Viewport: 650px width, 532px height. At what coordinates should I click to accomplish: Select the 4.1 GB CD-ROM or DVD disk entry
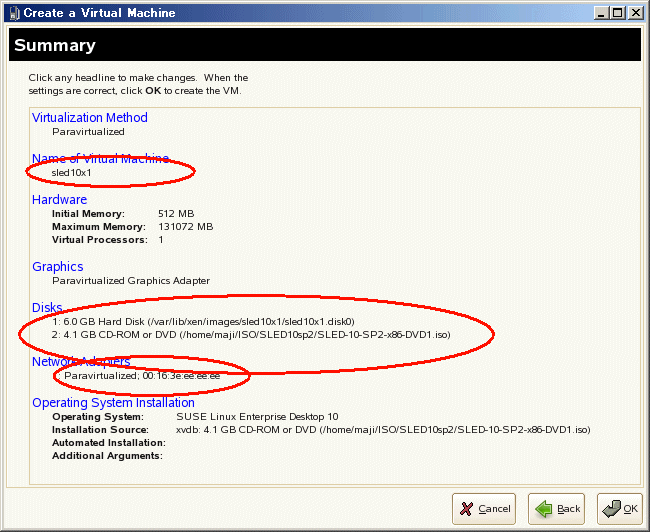(x=251, y=335)
